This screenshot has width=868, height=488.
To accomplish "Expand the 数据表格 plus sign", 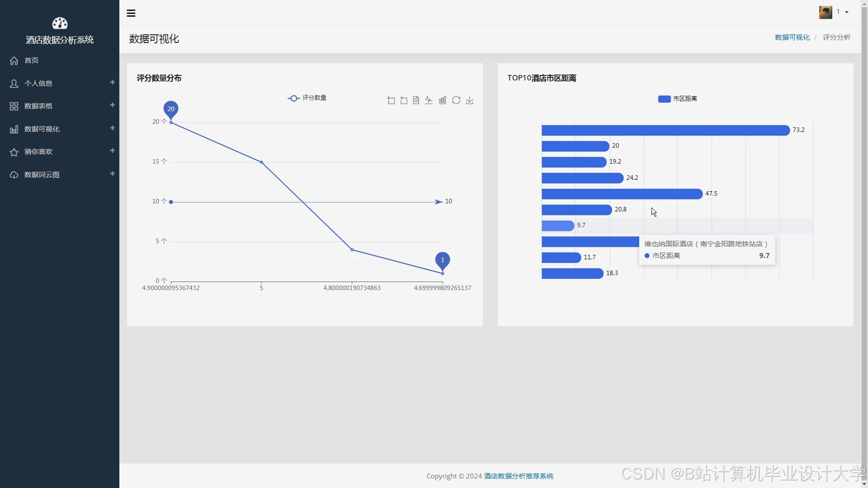I will [x=112, y=105].
